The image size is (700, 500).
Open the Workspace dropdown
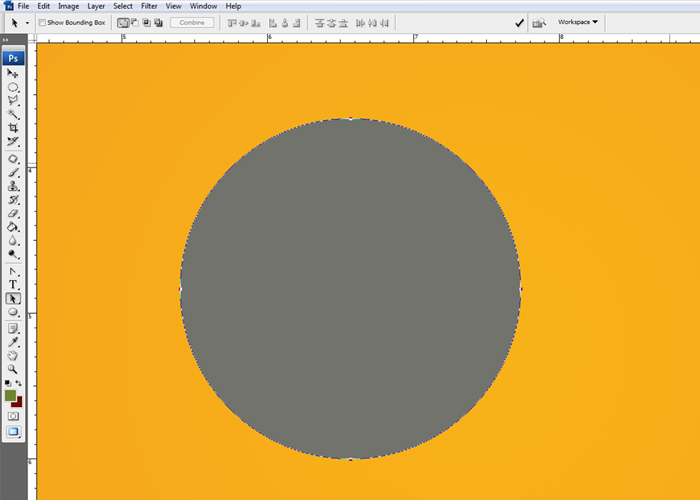(578, 21)
